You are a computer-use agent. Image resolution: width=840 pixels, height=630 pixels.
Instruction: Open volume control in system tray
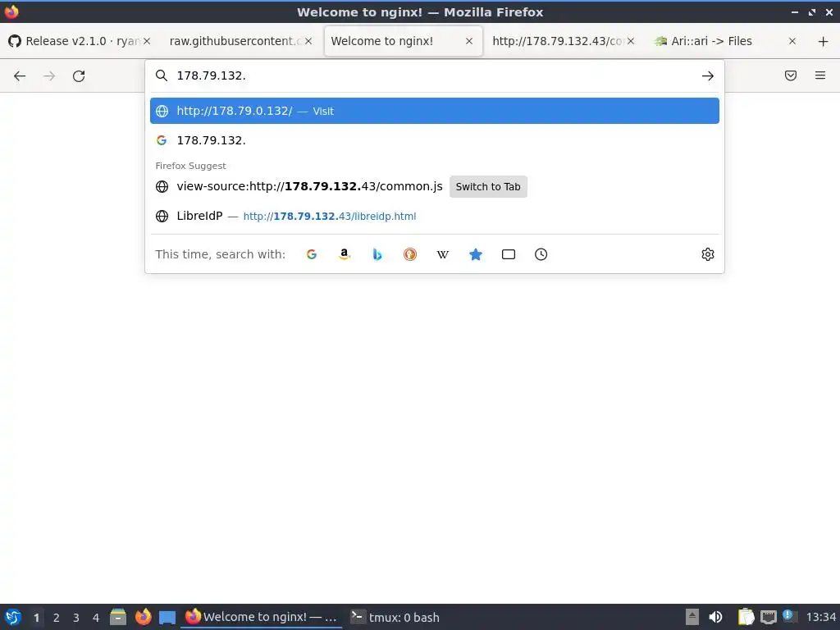tap(715, 617)
